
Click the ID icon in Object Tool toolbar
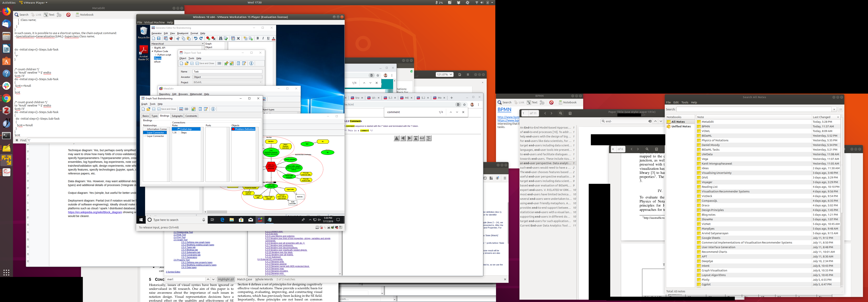click(219, 63)
